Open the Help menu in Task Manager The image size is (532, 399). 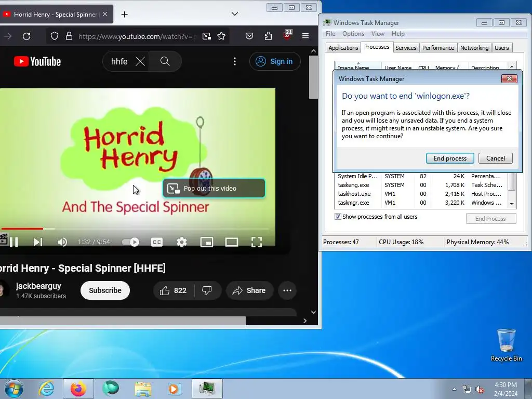coord(398,34)
